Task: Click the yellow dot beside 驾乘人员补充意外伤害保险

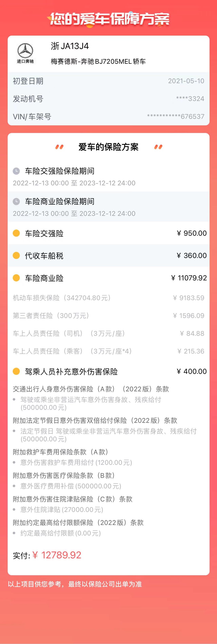Action: tap(16, 371)
